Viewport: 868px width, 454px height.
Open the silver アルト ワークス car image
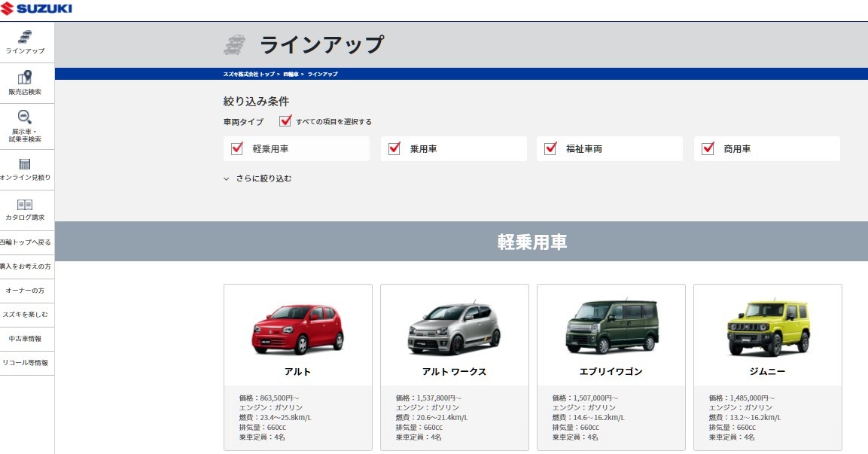454,329
